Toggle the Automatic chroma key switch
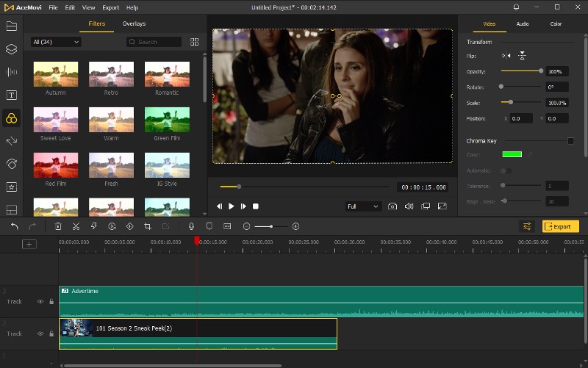Screen dimensions: 588x368 (506, 170)
